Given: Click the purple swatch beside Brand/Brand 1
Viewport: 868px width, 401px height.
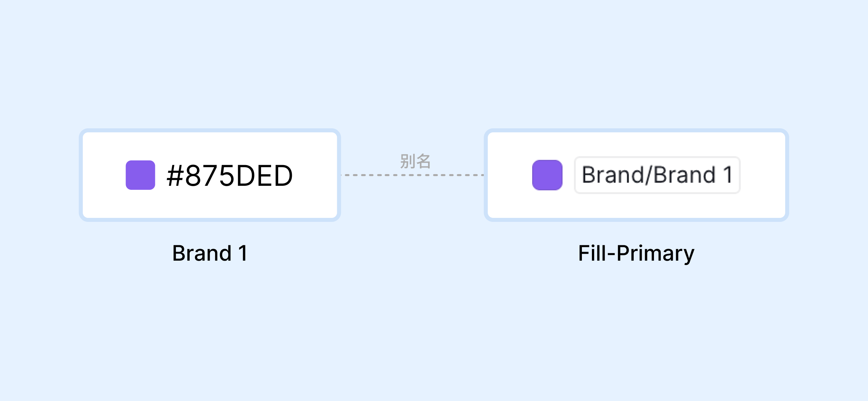Looking at the screenshot, I should coord(547,175).
